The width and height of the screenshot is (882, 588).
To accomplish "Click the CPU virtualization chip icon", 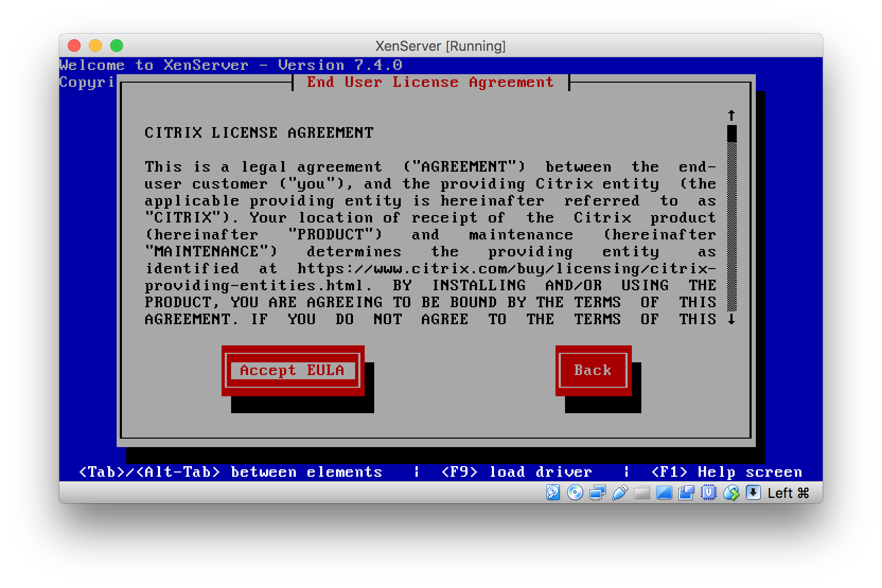I will [709, 493].
